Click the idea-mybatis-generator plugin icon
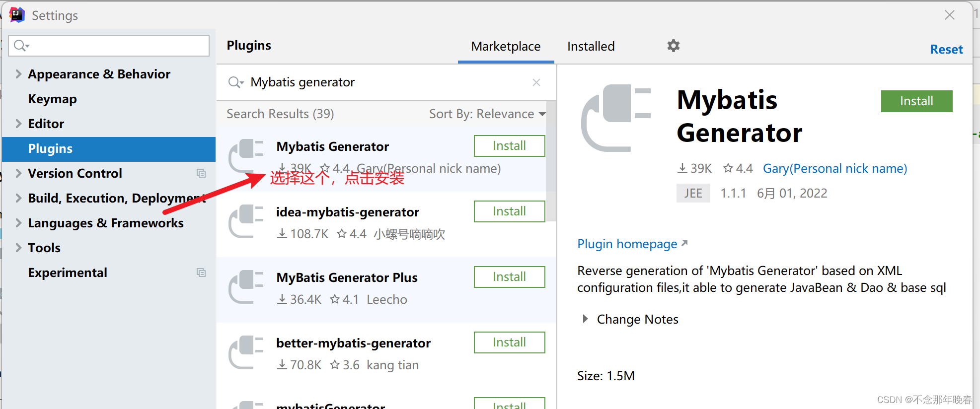This screenshot has height=409, width=980. [246, 221]
